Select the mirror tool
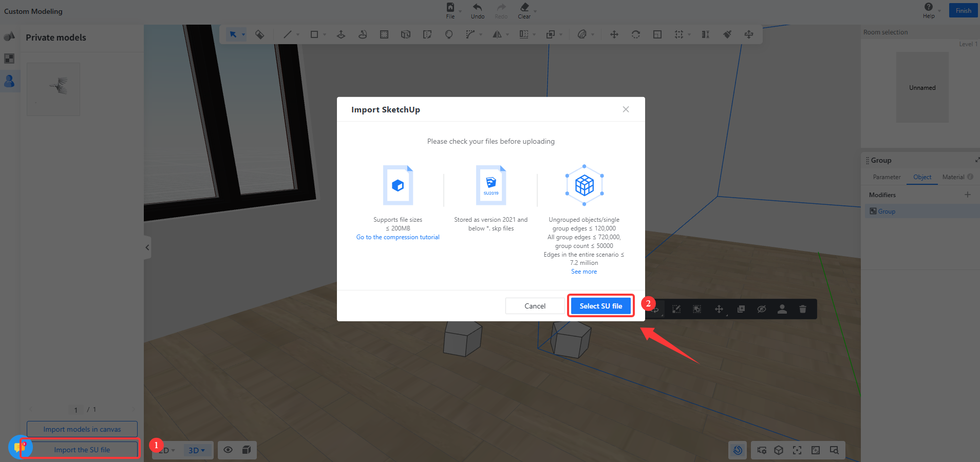Image resolution: width=980 pixels, height=462 pixels. click(x=497, y=34)
